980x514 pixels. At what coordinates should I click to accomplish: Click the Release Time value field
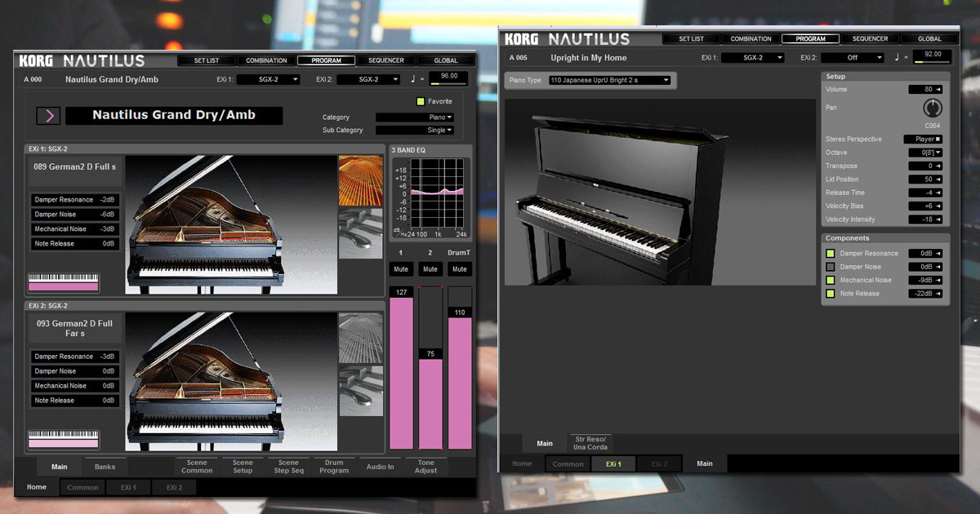pos(926,193)
